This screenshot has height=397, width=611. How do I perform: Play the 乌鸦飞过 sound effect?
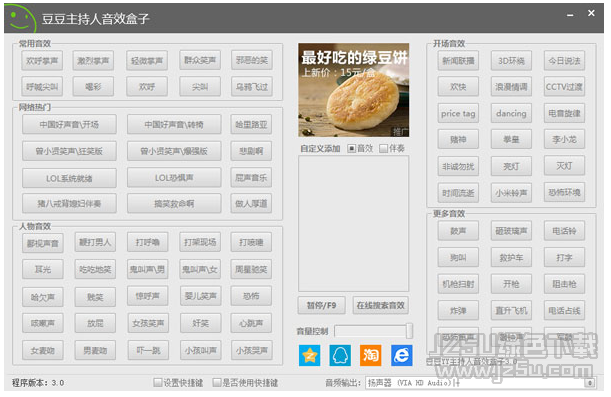click(x=251, y=86)
